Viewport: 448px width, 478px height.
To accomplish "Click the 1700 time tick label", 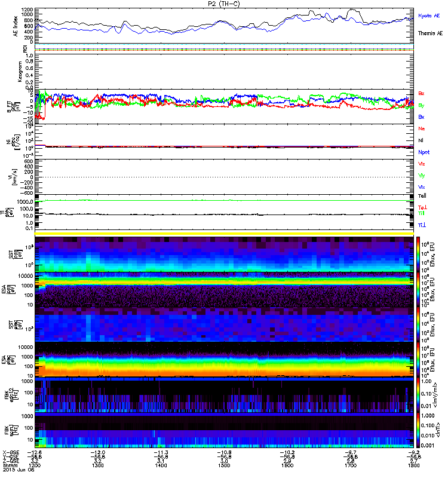I will (351, 465).
